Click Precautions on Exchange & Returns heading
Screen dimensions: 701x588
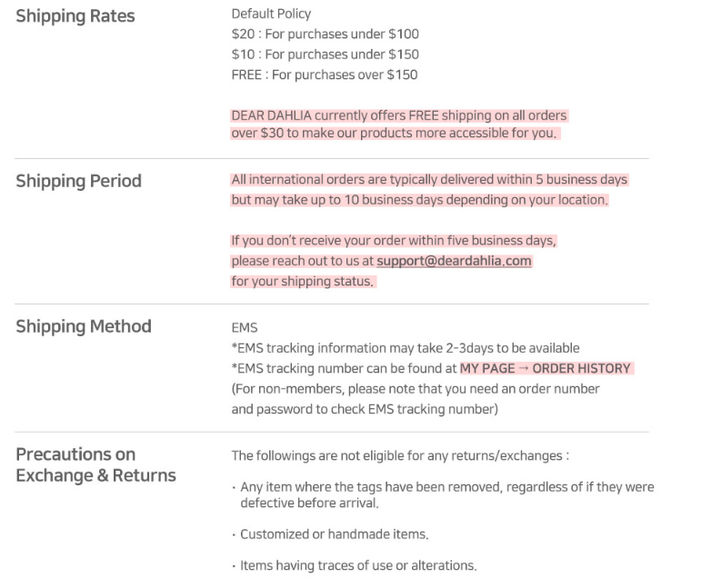[x=95, y=464]
